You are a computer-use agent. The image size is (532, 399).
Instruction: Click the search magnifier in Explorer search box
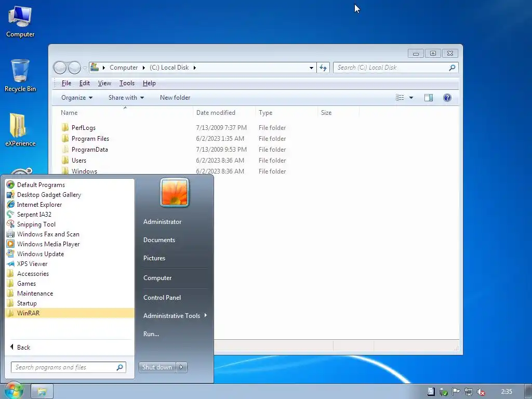point(452,68)
